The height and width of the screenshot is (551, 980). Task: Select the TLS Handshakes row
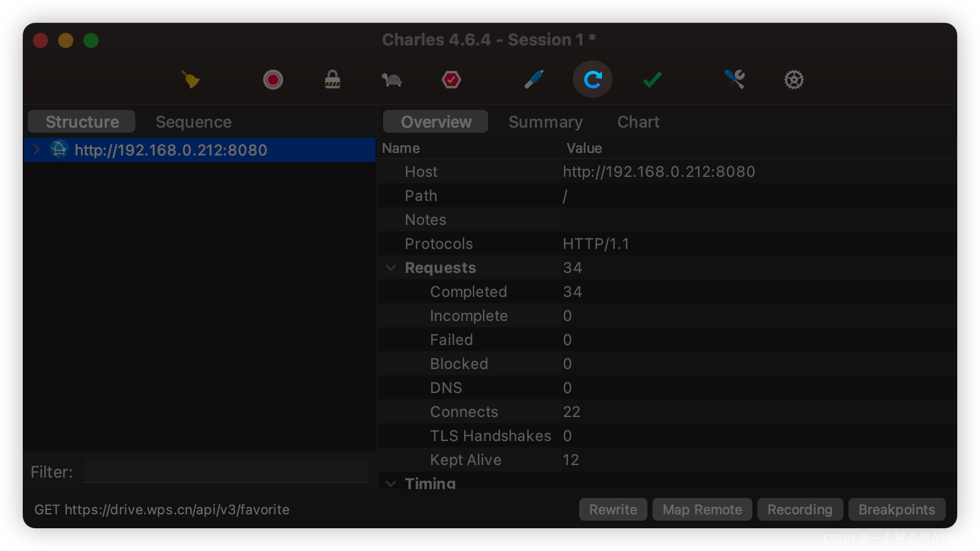tap(667, 436)
